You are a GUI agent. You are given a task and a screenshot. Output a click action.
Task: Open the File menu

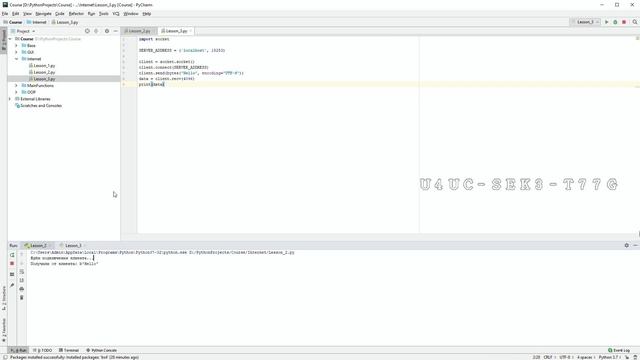(5, 13)
